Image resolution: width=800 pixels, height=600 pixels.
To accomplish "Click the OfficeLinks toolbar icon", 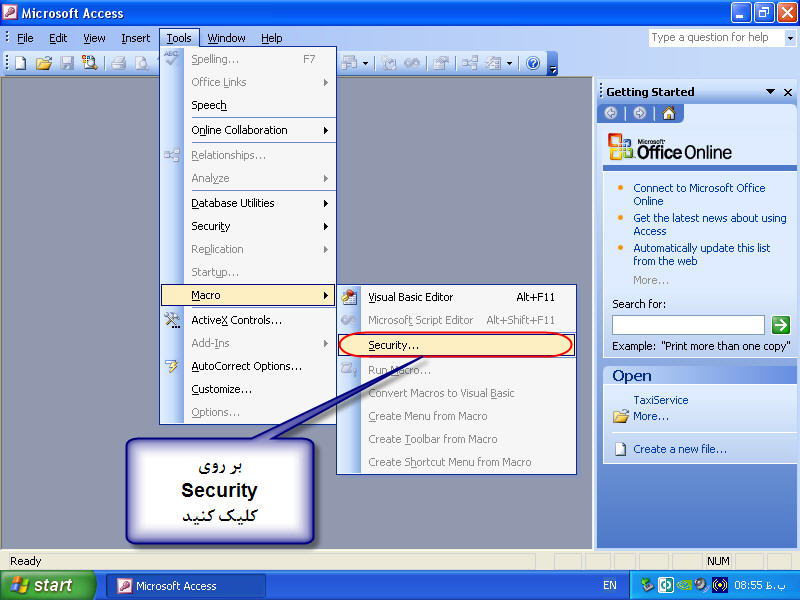I will click(x=350, y=63).
